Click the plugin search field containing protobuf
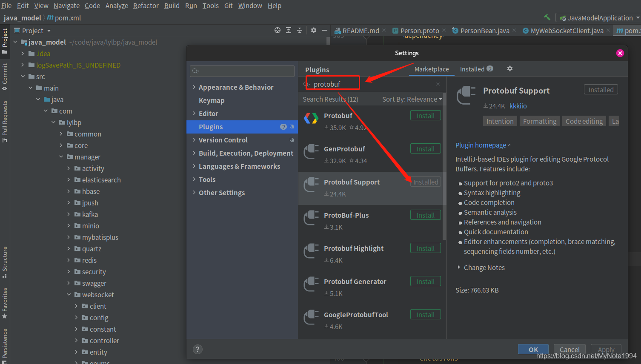This screenshot has width=641, height=364. coord(372,84)
